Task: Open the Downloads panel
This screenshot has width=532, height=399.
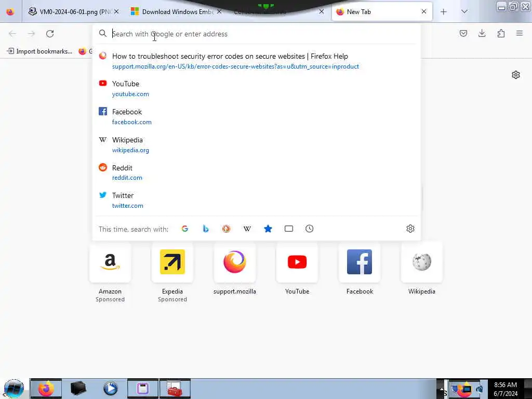Action: [482, 33]
